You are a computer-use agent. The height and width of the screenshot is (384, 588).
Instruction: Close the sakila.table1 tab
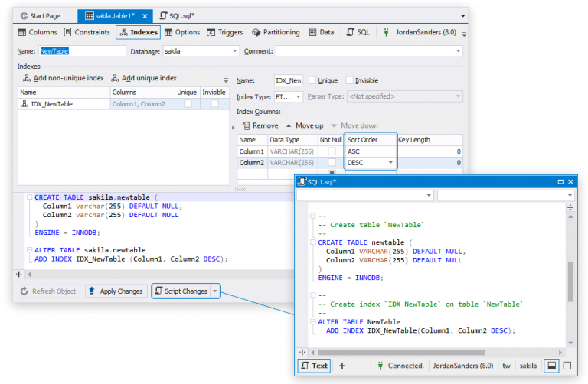click(x=145, y=16)
